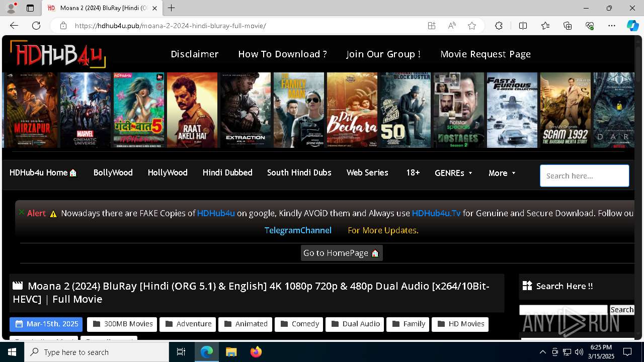View site information lock icon
This screenshot has width=644, height=362.
(x=63, y=26)
